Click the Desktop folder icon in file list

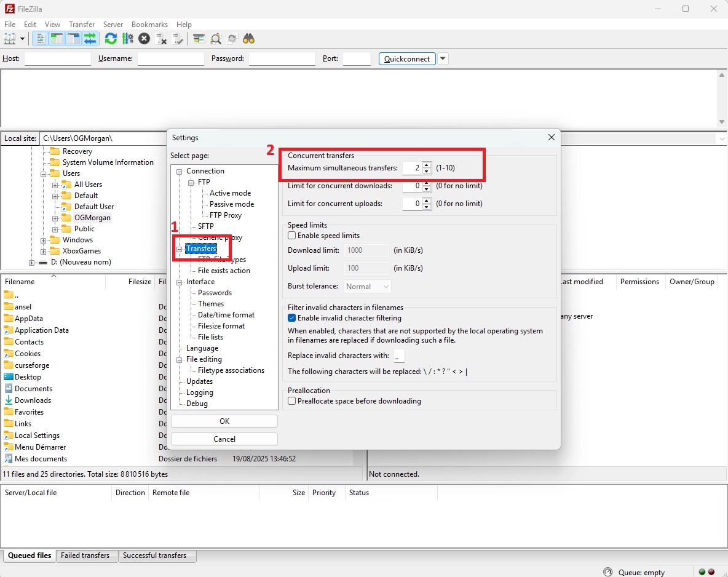9,376
